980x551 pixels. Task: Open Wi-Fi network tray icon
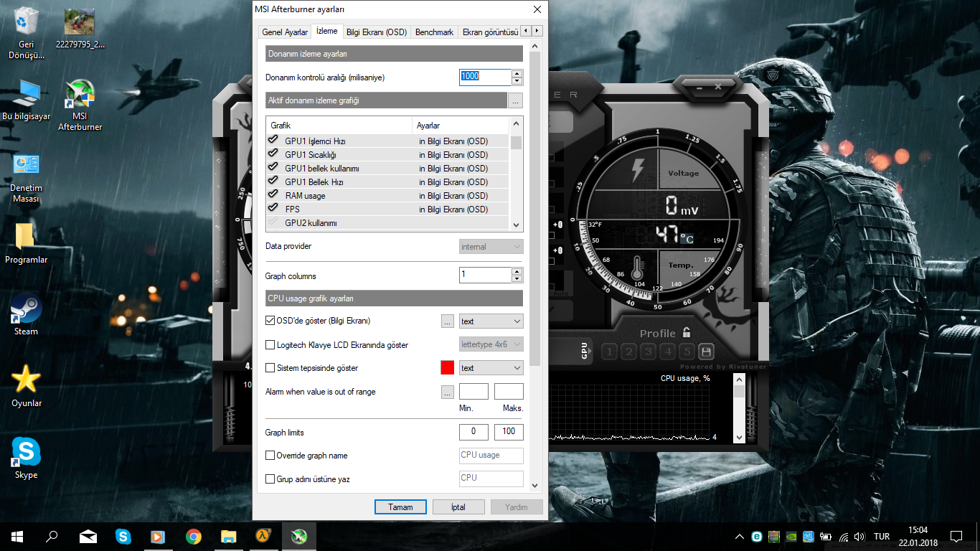click(843, 537)
